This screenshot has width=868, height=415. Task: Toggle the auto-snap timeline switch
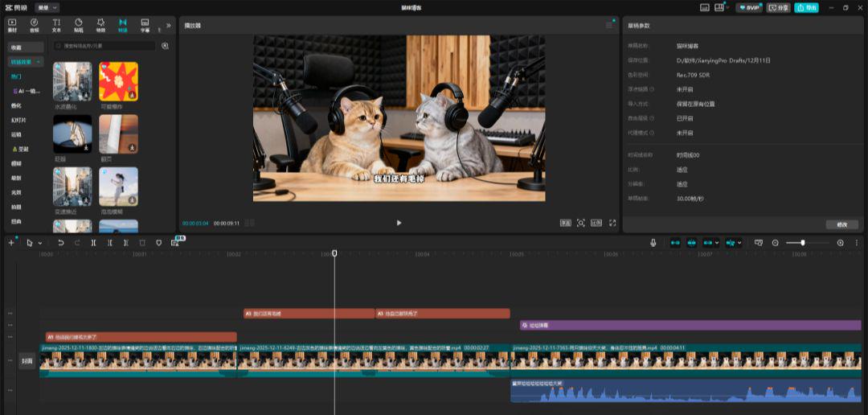click(692, 242)
